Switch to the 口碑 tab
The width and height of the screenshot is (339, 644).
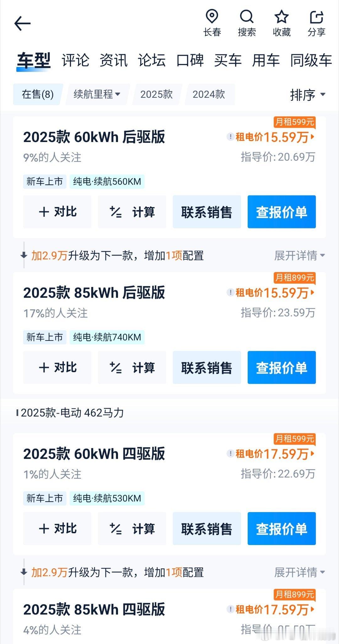pyautogui.click(x=190, y=60)
